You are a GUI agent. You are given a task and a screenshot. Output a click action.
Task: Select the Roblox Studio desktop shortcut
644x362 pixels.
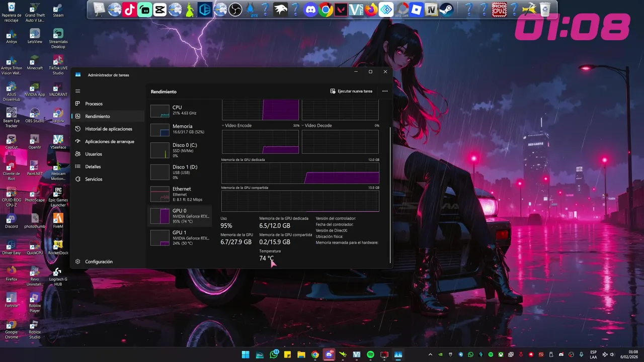(35, 329)
